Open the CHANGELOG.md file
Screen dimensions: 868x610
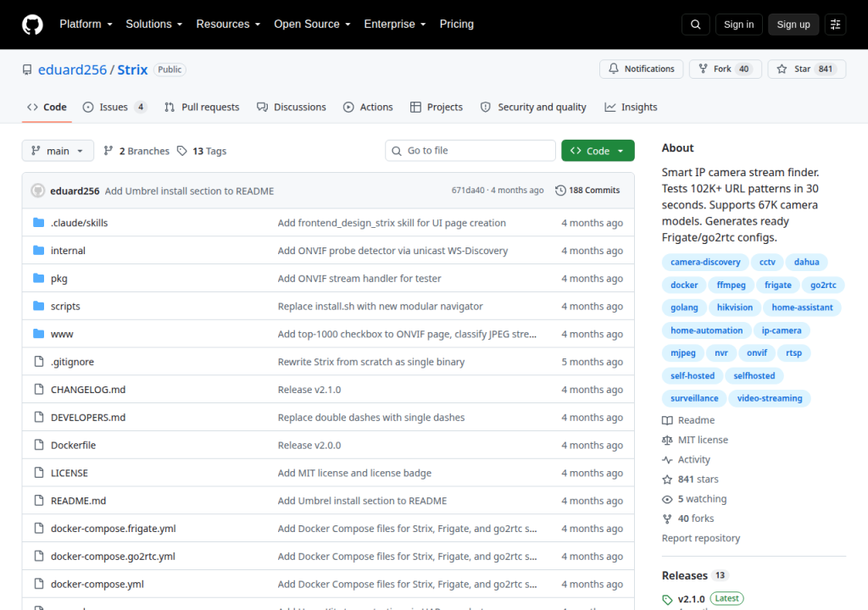coord(88,390)
